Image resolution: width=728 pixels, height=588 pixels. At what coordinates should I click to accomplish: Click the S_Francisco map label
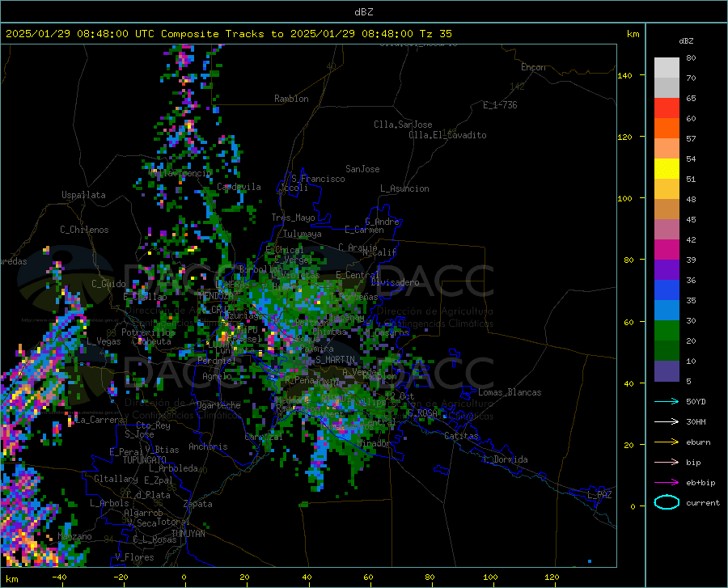(x=318, y=179)
